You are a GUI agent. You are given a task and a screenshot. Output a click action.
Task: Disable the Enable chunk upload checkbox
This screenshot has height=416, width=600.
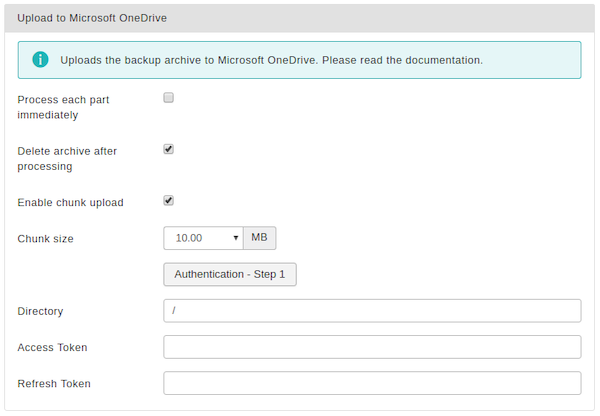[168, 200]
